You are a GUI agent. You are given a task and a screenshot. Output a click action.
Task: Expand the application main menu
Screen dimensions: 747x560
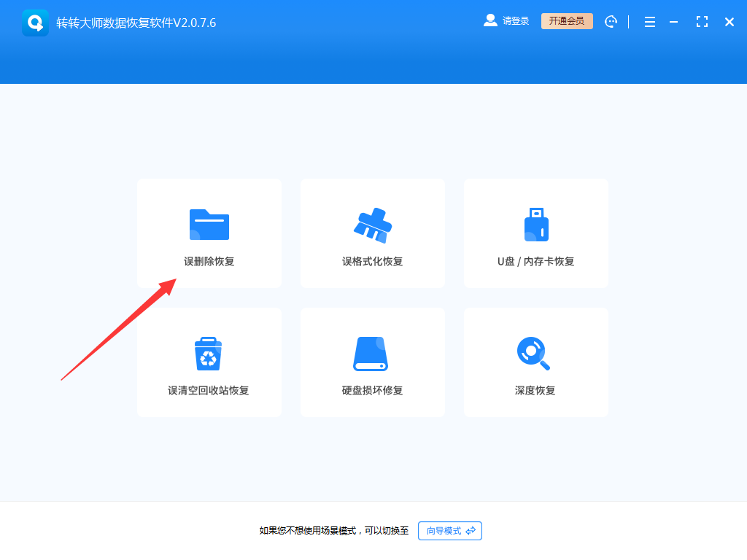tap(649, 21)
